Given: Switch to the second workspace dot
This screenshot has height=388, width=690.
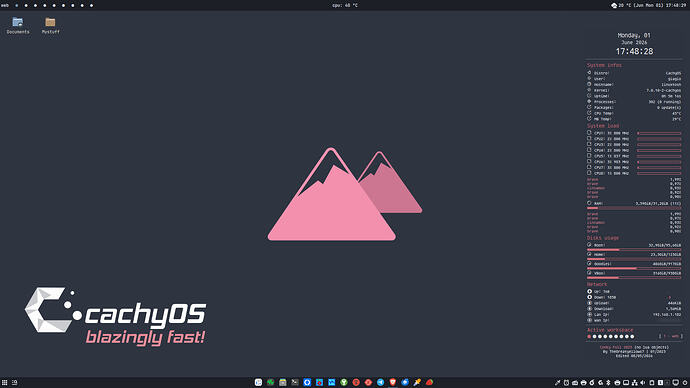Looking at the screenshot, I should 26,6.
